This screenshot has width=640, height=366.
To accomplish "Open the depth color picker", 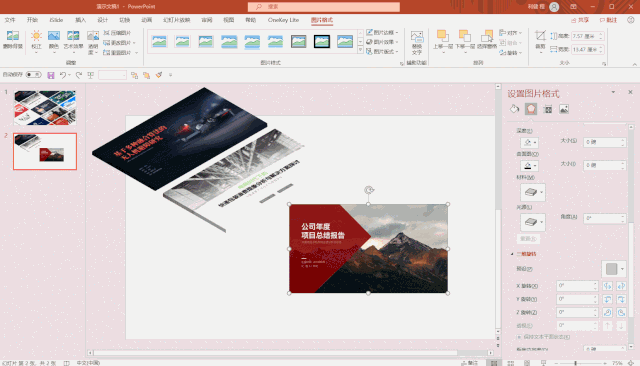I will click(x=529, y=142).
